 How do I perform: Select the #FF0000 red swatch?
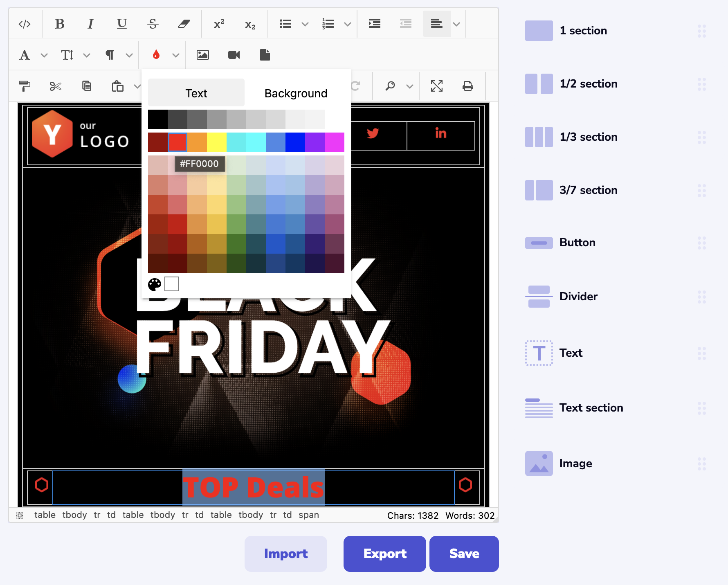click(178, 142)
